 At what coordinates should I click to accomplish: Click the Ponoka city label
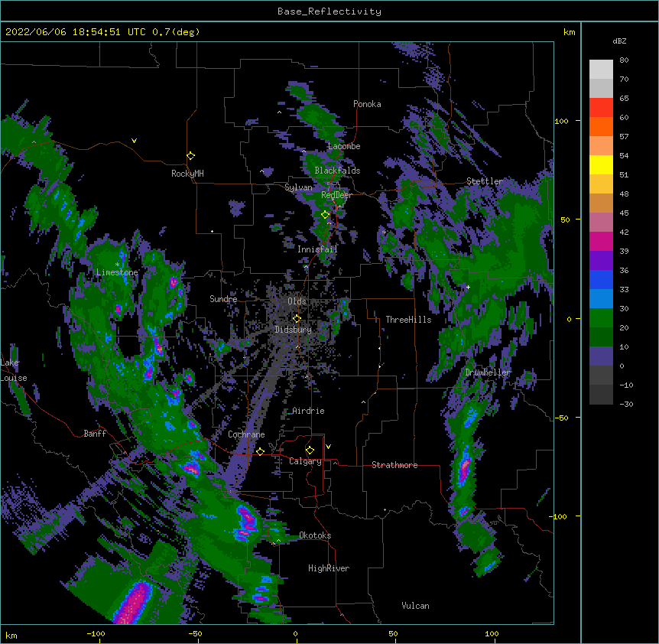tap(367, 104)
